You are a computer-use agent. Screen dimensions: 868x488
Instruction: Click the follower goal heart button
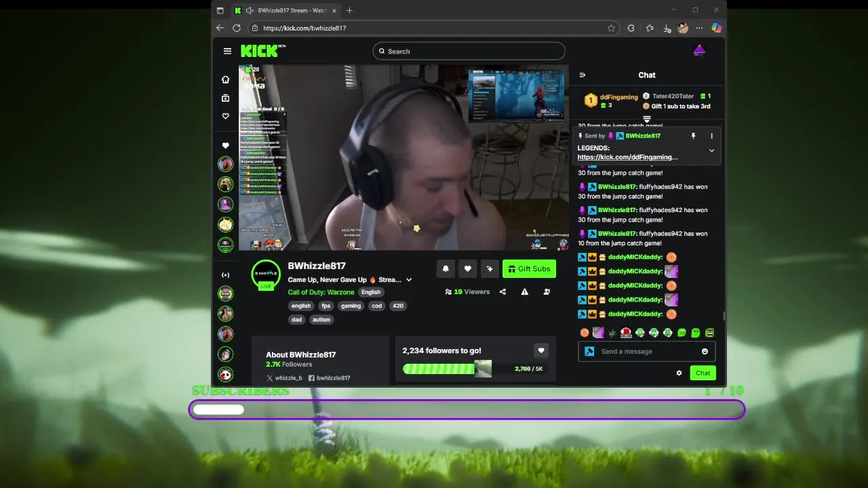tap(540, 350)
